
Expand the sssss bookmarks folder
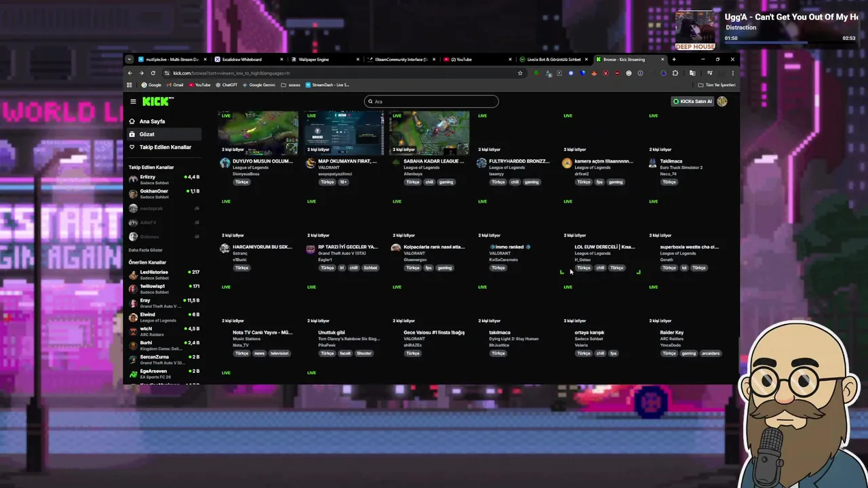(291, 85)
